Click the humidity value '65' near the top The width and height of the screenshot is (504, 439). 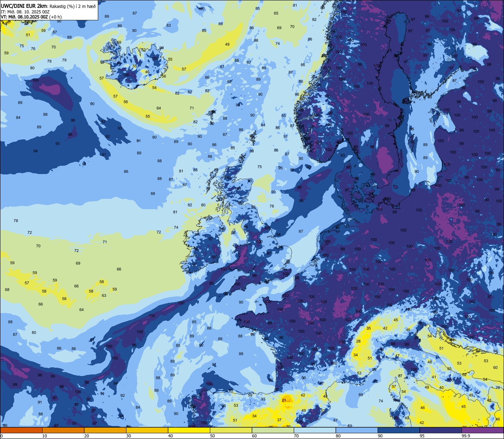[x=276, y=13]
